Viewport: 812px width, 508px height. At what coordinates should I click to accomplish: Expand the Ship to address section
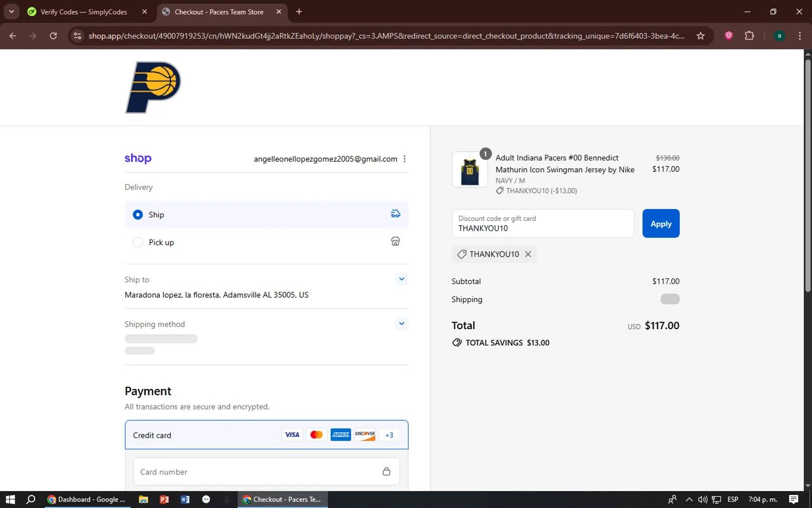(x=402, y=279)
